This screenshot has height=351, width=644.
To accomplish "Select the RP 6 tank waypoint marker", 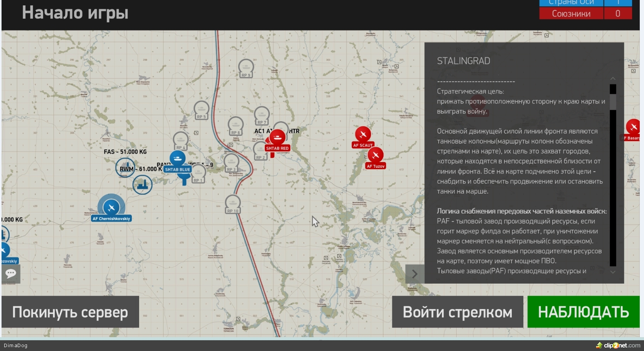I will [x=235, y=126].
